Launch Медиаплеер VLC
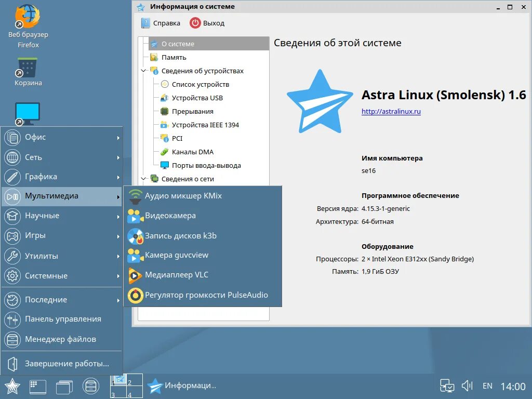Screen dimensions: 532x399 (x=203, y=275)
